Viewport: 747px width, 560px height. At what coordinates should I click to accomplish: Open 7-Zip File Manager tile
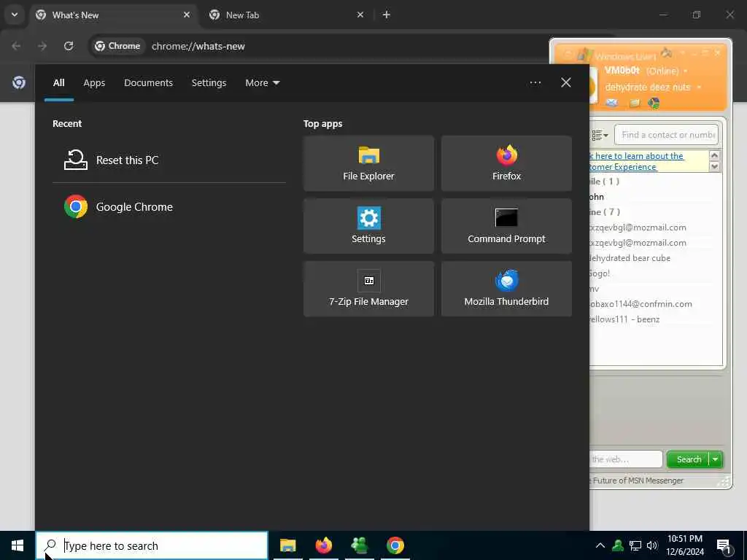coord(368,289)
